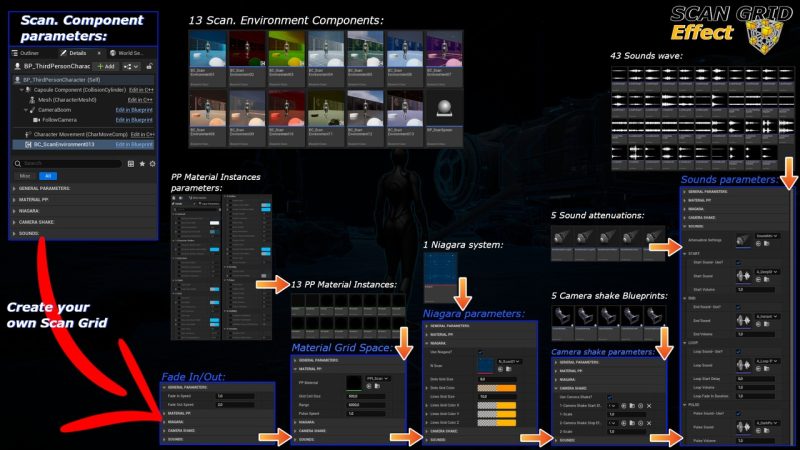This screenshot has width=800, height=450.
Task: Open the Details panel settings gear
Action: pos(151,162)
